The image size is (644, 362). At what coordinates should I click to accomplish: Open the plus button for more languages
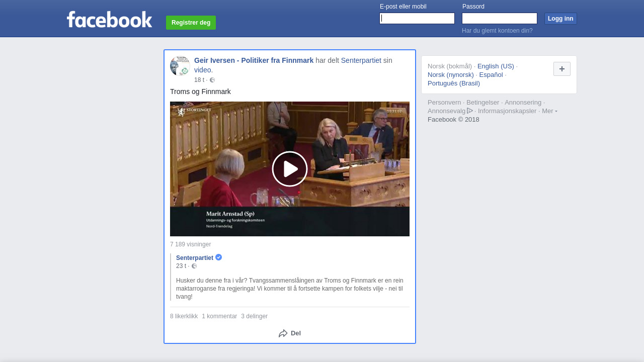(562, 69)
